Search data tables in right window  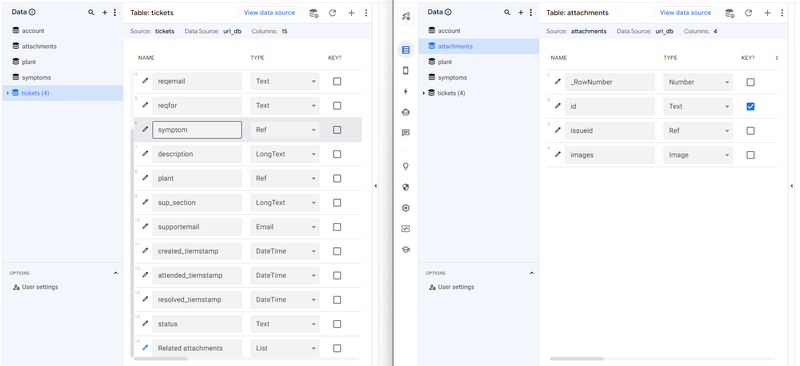(507, 12)
